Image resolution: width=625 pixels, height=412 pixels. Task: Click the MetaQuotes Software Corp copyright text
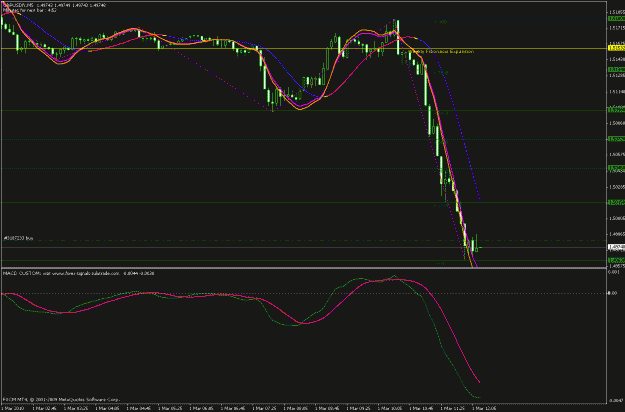pyautogui.click(x=62, y=399)
